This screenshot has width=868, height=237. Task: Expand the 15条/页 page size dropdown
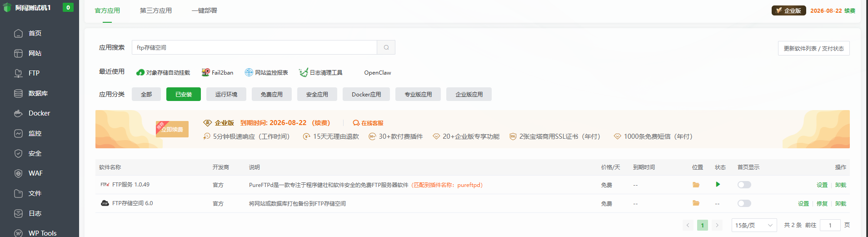753,225
